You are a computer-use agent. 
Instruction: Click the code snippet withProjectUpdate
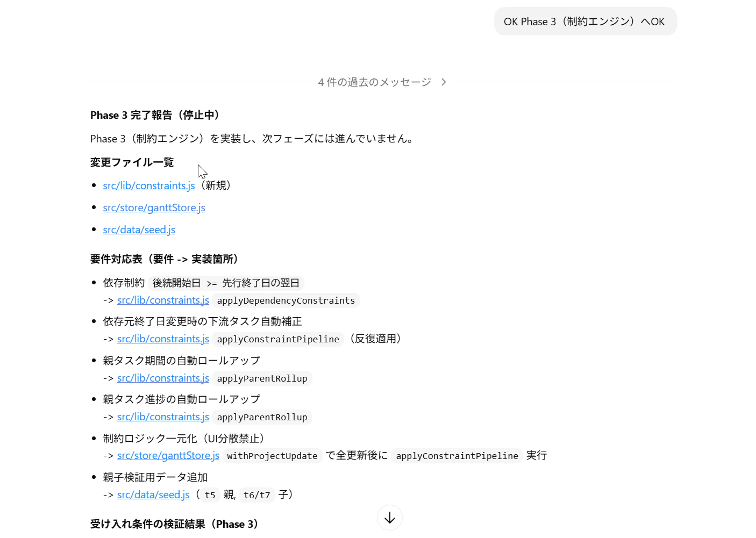point(272,456)
